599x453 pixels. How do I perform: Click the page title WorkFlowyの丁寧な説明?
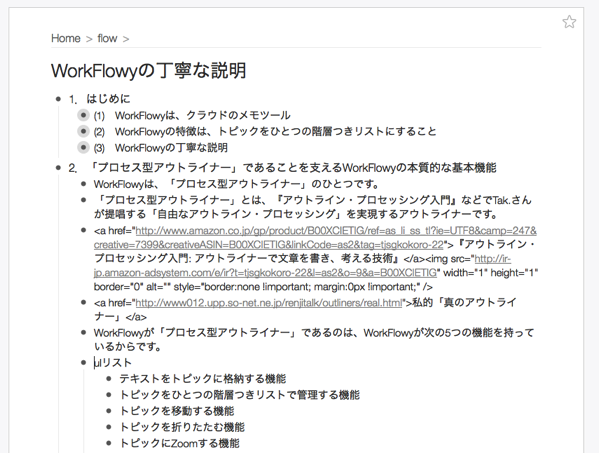[149, 71]
